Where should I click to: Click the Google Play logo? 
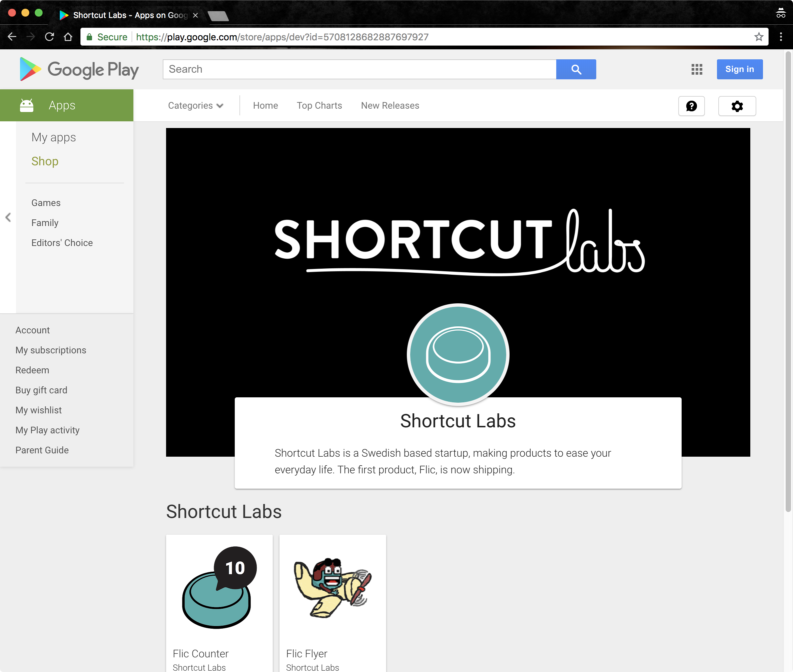(79, 69)
